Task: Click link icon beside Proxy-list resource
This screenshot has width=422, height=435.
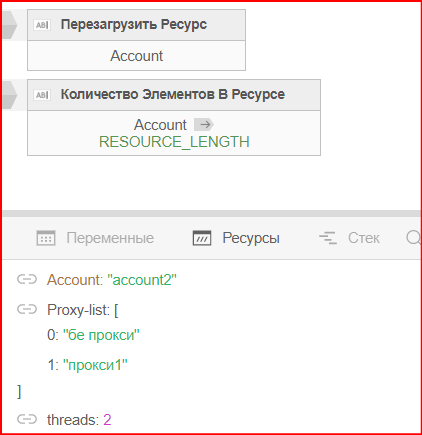Action: (x=27, y=310)
